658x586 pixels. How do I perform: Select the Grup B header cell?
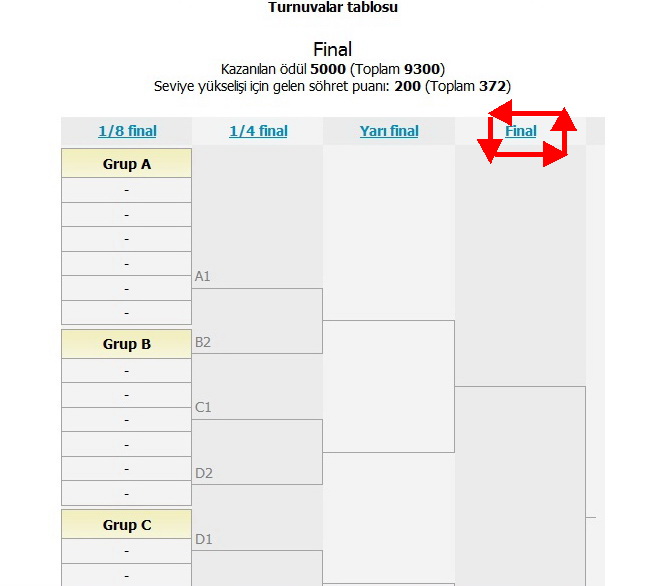[x=126, y=344]
